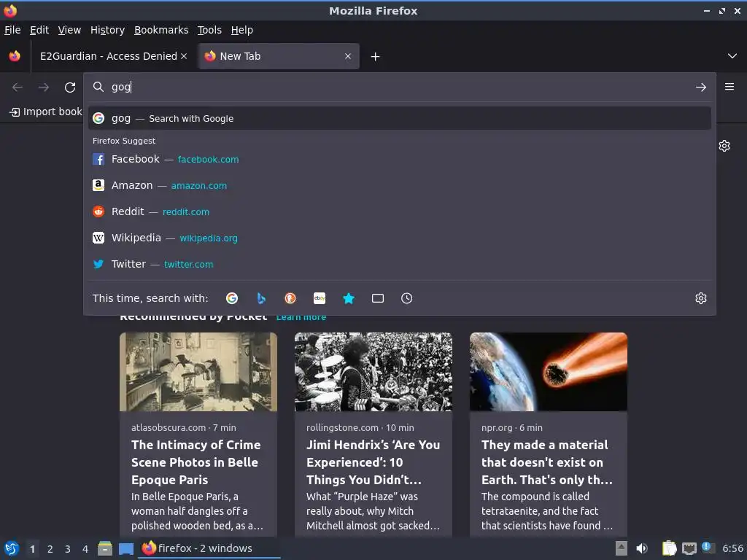The width and height of the screenshot is (747, 560).
Task: Expand the list all tabs chevron
Action: pos(732,56)
